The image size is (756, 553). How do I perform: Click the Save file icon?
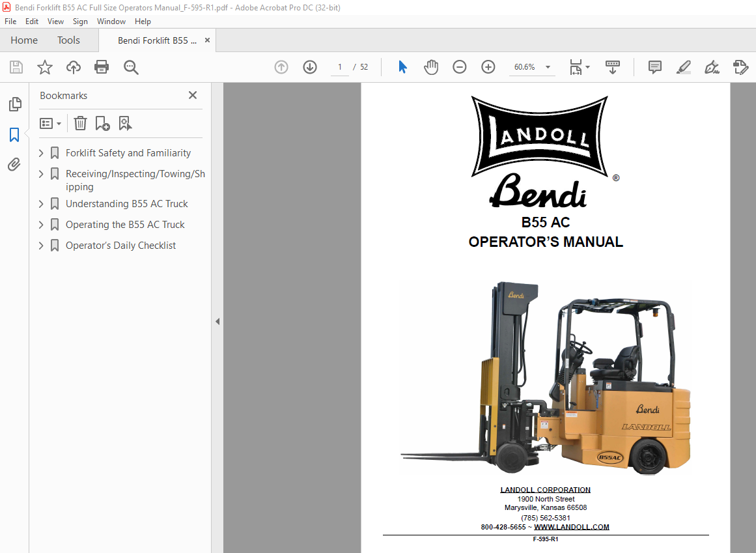coord(16,67)
